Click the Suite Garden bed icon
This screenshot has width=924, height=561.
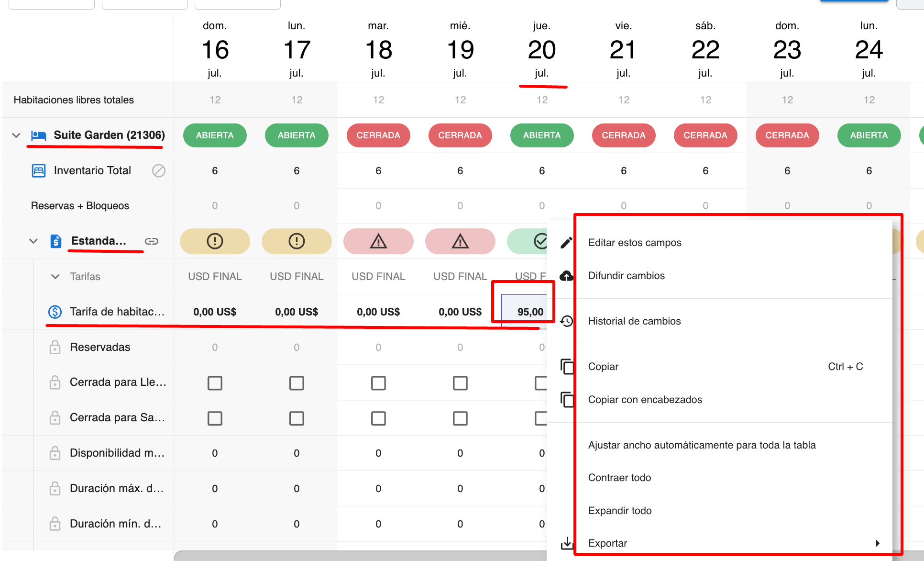tap(39, 135)
